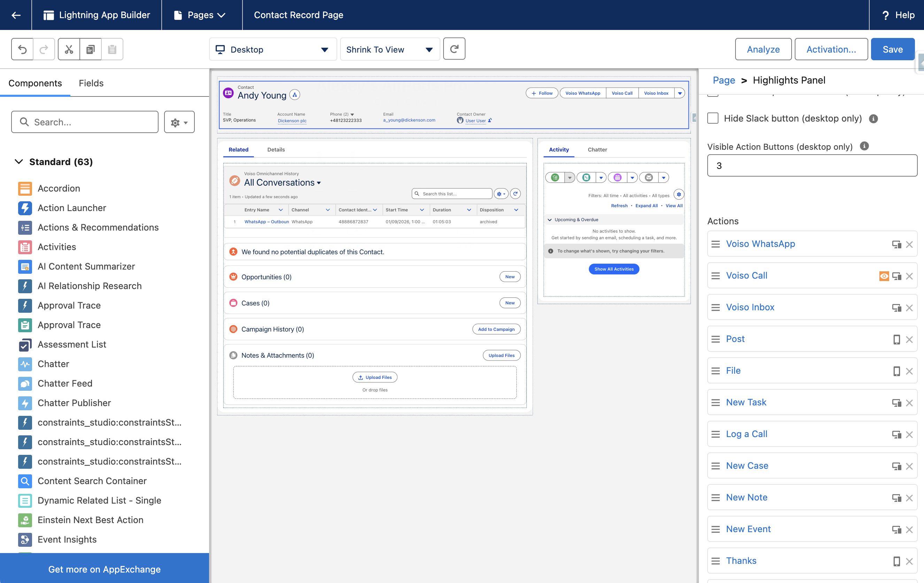The image size is (924, 583).
Task: Click the back arrow in header
Action: click(16, 15)
